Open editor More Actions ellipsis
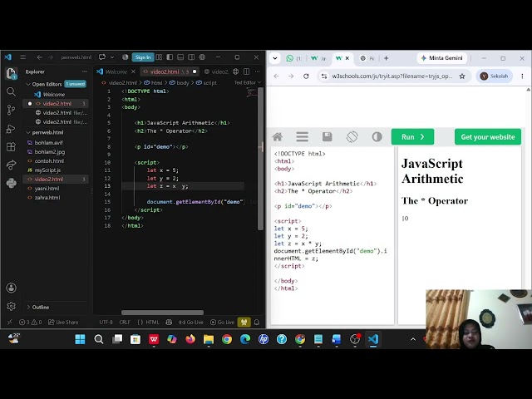Viewport: 532px width, 399px height. pyautogui.click(x=258, y=71)
